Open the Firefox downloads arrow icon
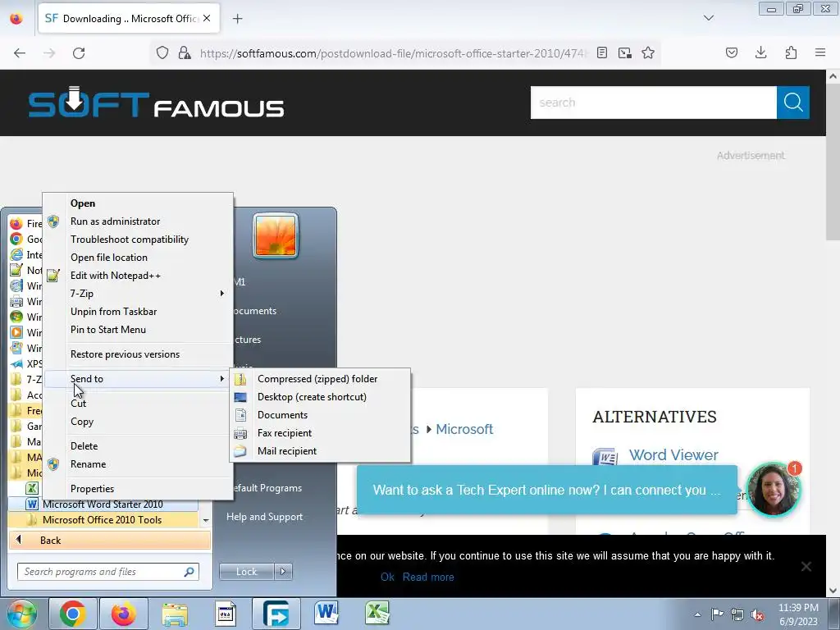The image size is (840, 630). pos(760,52)
